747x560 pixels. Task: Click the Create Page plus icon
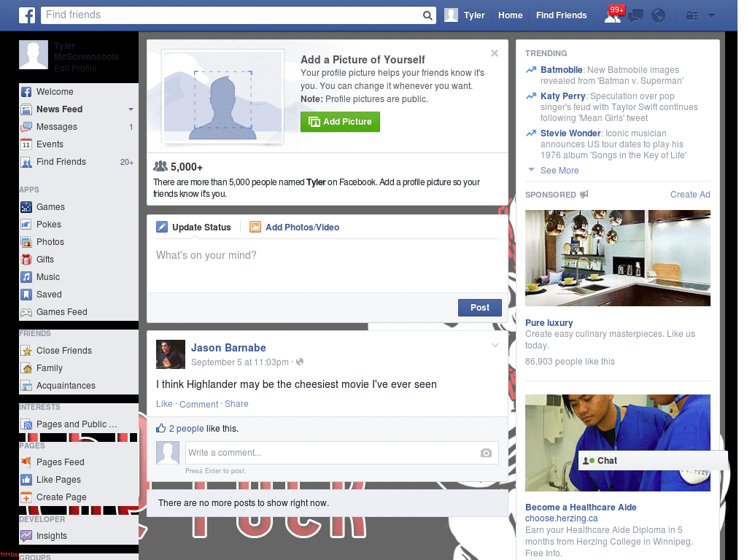26,497
